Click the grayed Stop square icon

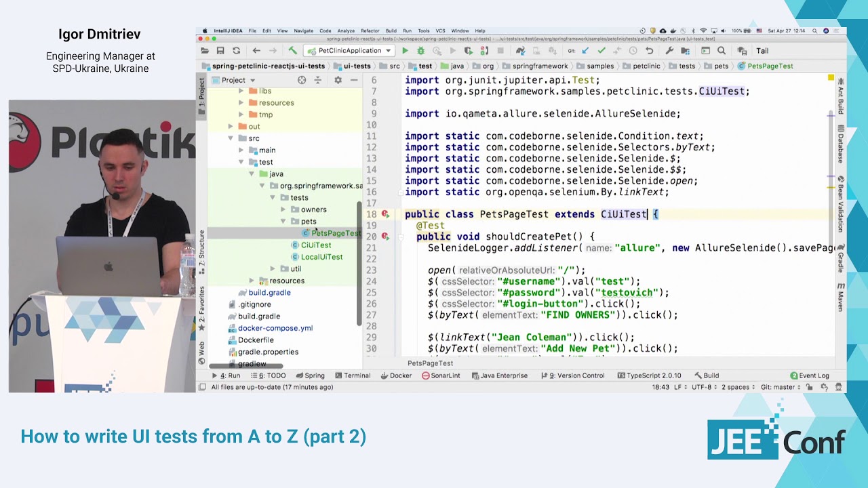[500, 51]
